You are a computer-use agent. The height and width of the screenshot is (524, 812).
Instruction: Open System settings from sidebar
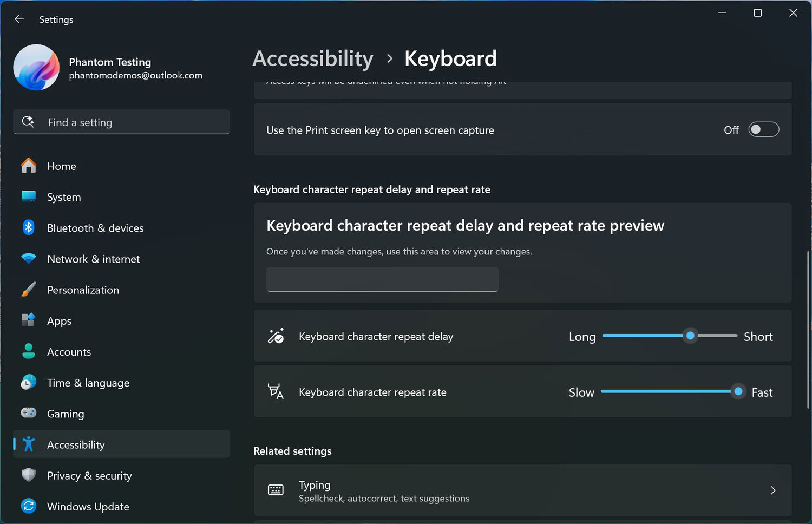[64, 197]
